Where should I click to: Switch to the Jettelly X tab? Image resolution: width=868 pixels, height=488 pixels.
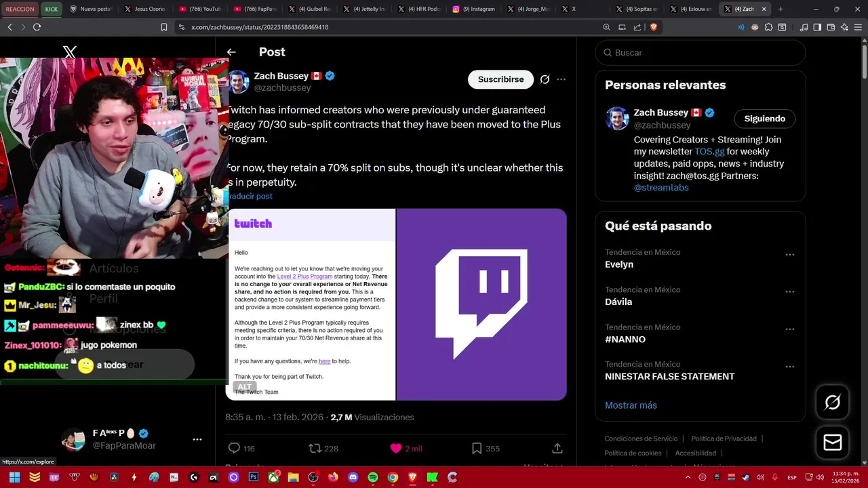coord(364,9)
